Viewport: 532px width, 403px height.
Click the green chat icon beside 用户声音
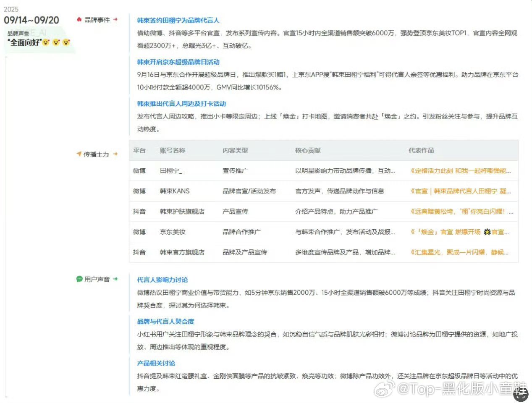(79, 279)
